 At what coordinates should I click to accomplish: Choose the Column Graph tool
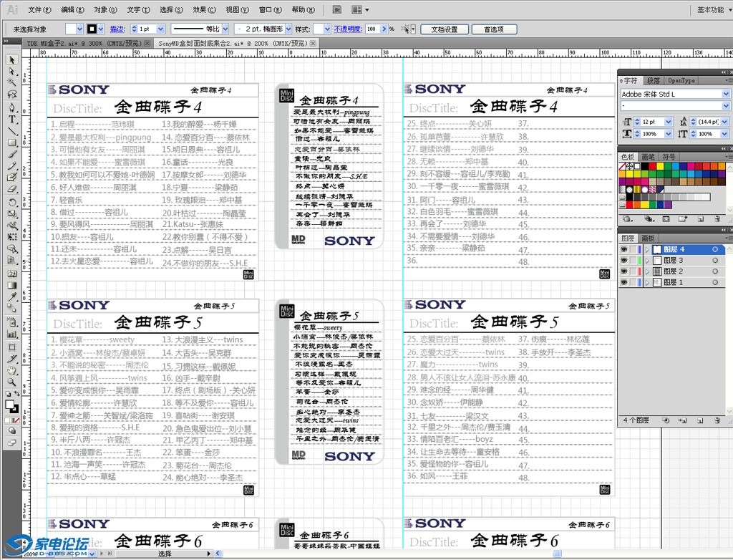tap(12, 334)
